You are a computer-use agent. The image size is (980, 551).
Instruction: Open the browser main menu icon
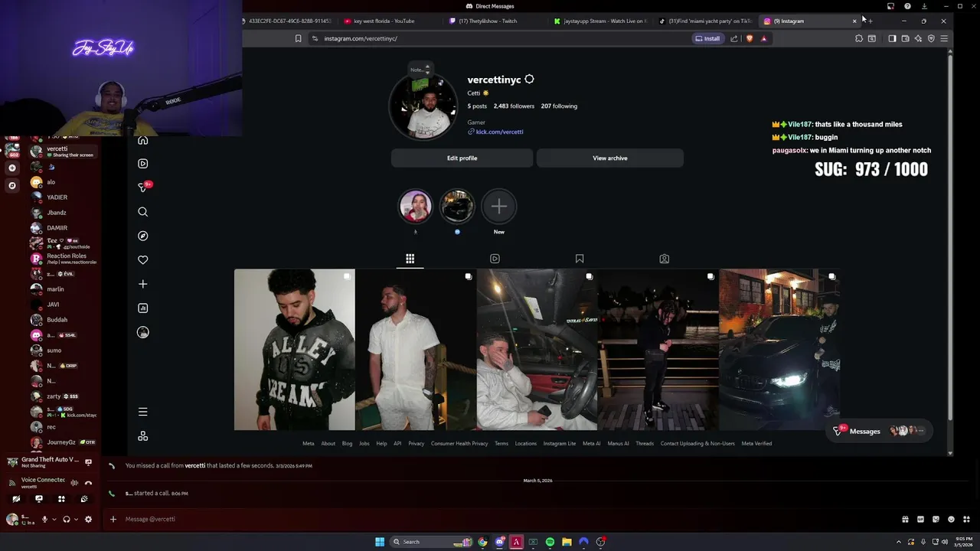[944, 38]
